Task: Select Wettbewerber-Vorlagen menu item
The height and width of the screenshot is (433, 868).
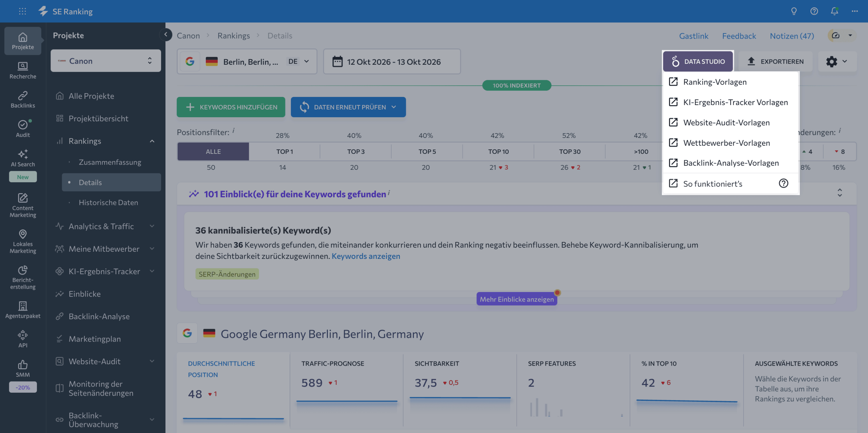Action: click(x=731, y=143)
